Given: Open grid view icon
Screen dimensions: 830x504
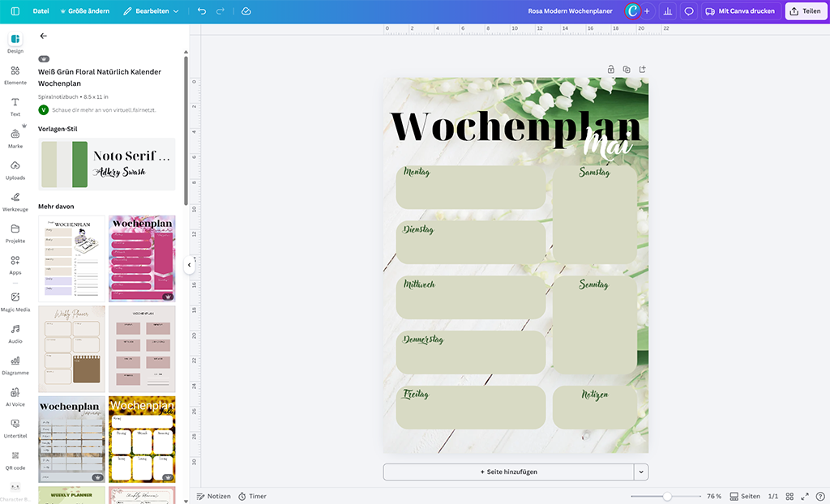Looking at the screenshot, I should tap(789, 496).
